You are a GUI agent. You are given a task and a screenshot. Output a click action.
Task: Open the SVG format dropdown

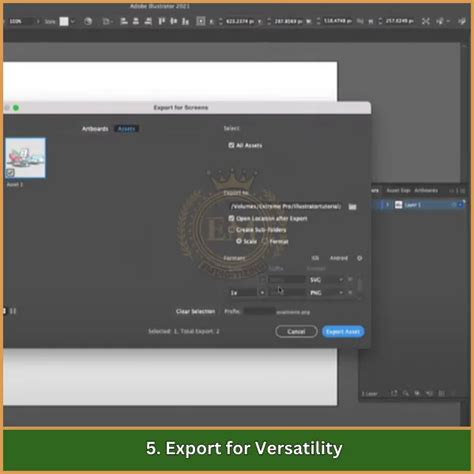click(x=326, y=280)
